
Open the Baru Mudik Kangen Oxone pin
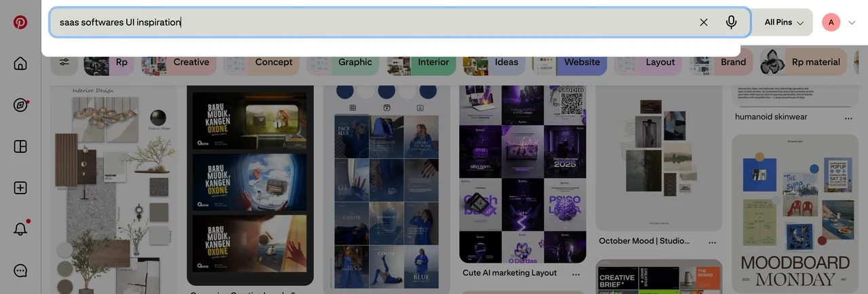[250, 185]
